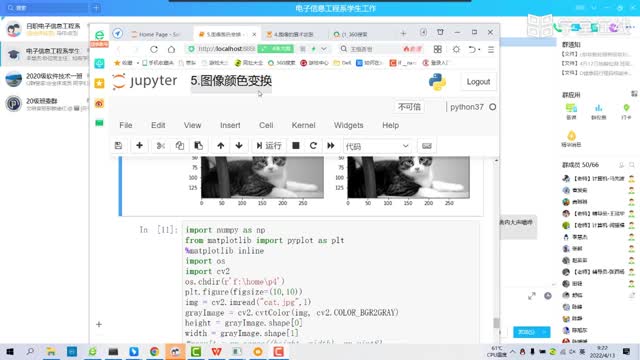The image size is (640, 360).
Task: Insert a cell below with the plus icon
Action: pyautogui.click(x=139, y=146)
